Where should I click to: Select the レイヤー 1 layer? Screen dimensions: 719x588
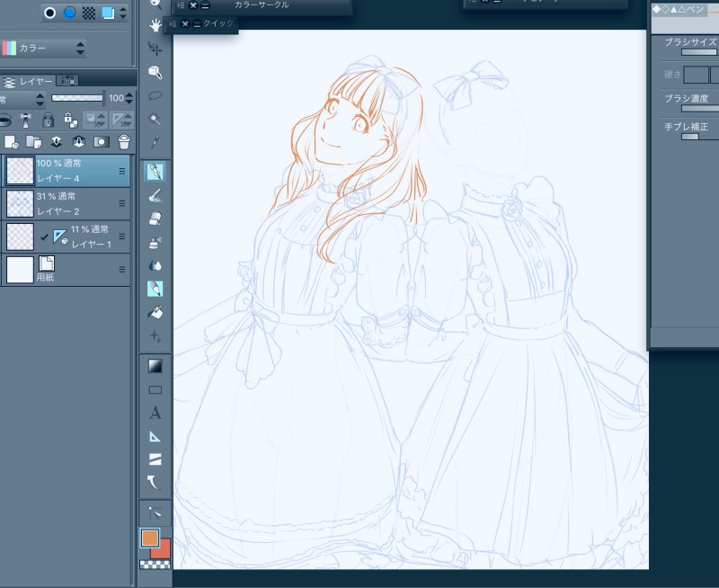(66, 236)
